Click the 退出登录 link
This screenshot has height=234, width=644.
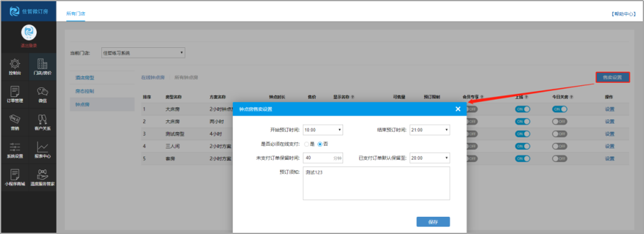pyautogui.click(x=29, y=45)
